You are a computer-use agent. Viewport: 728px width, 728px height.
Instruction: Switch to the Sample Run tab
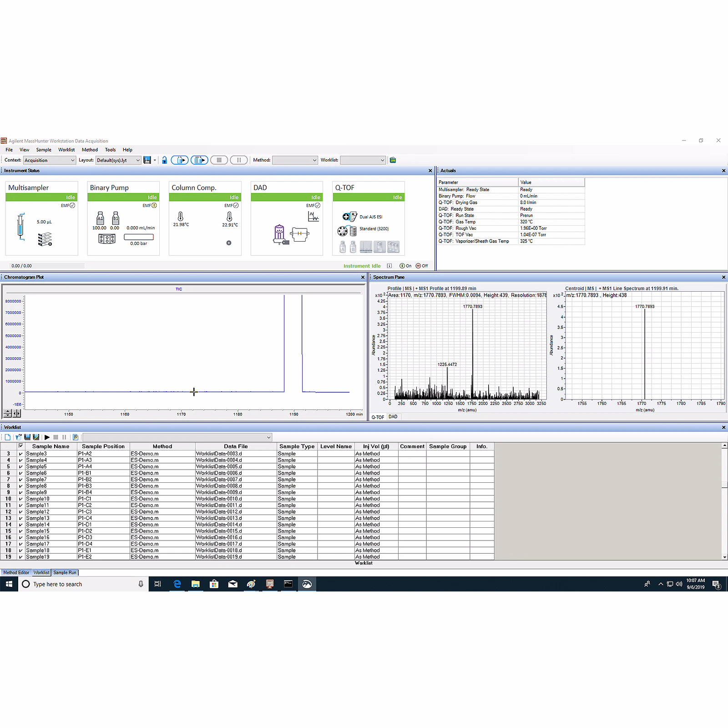(65, 573)
